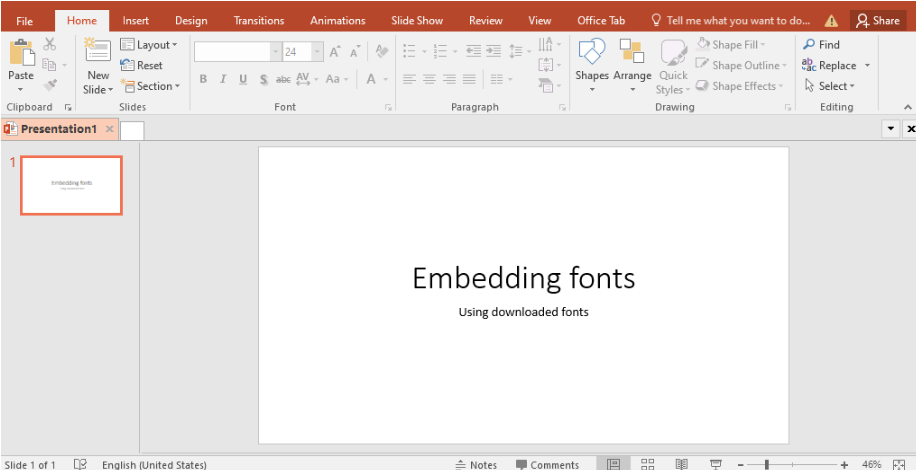Viewport: 916px width, 472px height.
Task: Open Character Spacing options
Action: tap(307, 79)
